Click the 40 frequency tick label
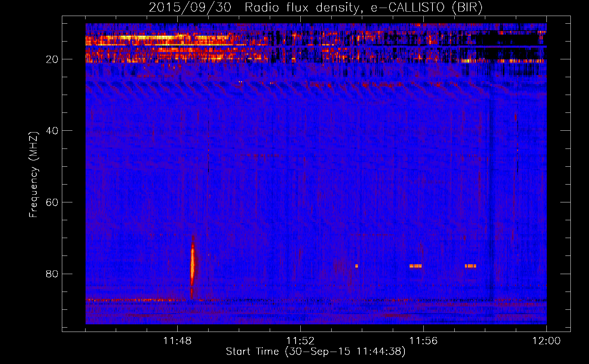589x364 pixels. pyautogui.click(x=52, y=131)
